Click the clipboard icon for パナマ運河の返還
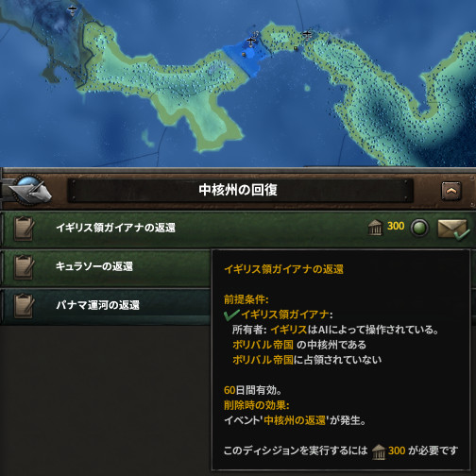The width and height of the screenshot is (476, 476). (24, 306)
